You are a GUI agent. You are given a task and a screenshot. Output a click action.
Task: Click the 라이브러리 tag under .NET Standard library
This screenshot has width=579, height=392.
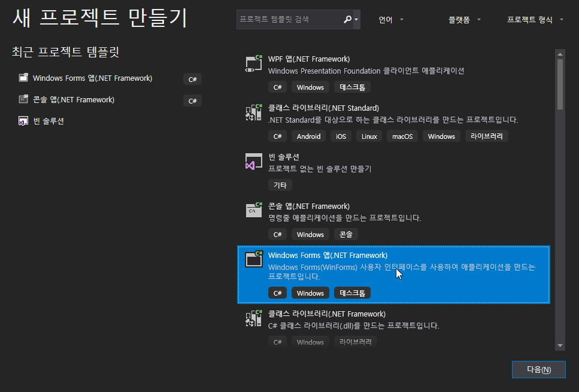tap(487, 136)
